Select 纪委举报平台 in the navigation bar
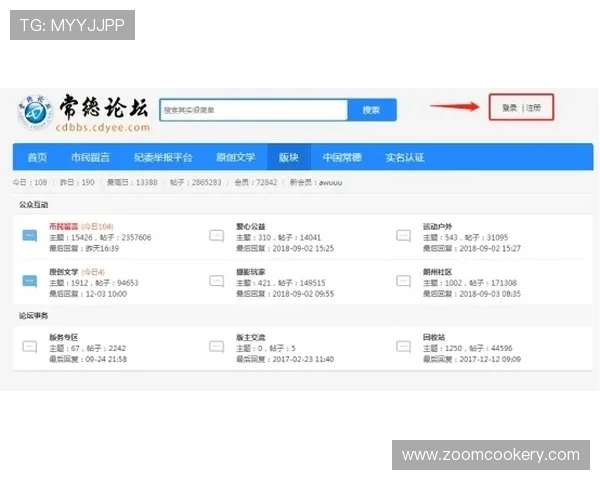This screenshot has height=480, width=600. (x=163, y=157)
